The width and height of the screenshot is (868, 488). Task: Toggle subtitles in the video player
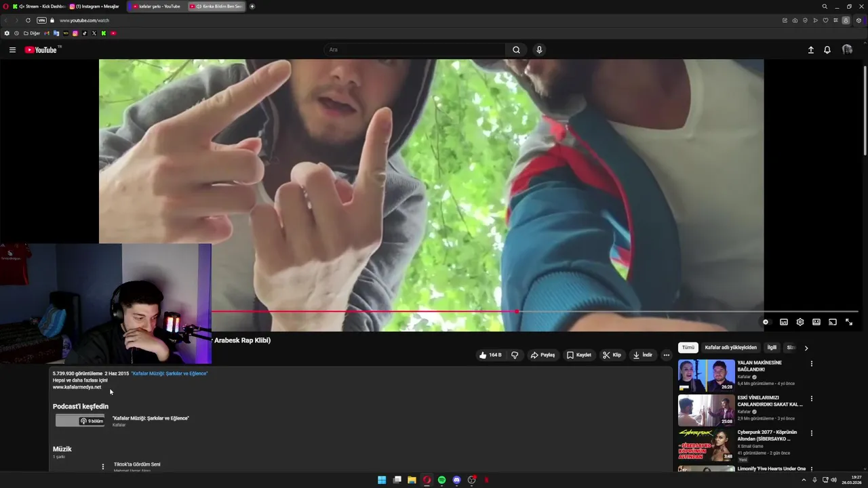point(784,322)
